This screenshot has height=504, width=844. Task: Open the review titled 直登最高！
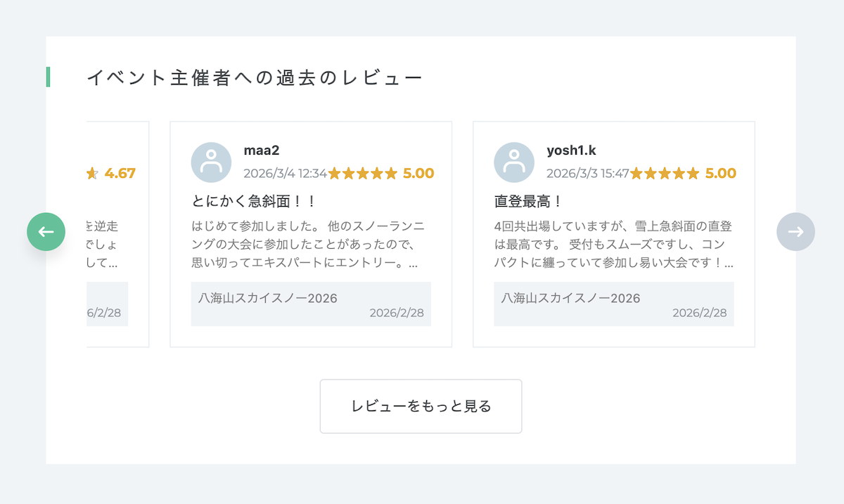point(529,202)
